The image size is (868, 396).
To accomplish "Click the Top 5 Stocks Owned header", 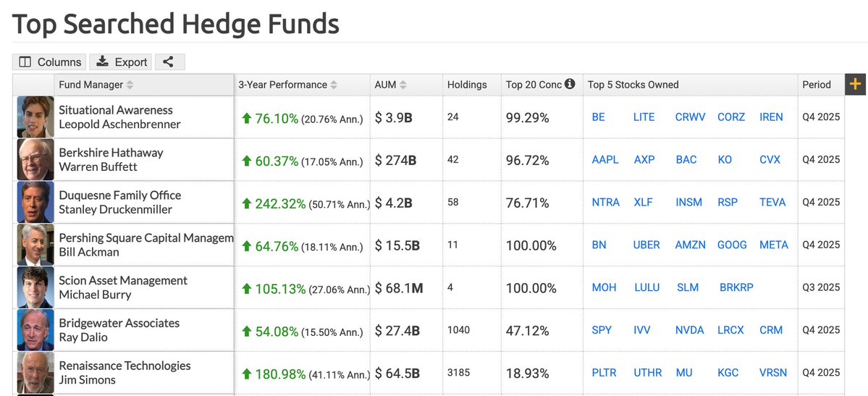I will (633, 85).
